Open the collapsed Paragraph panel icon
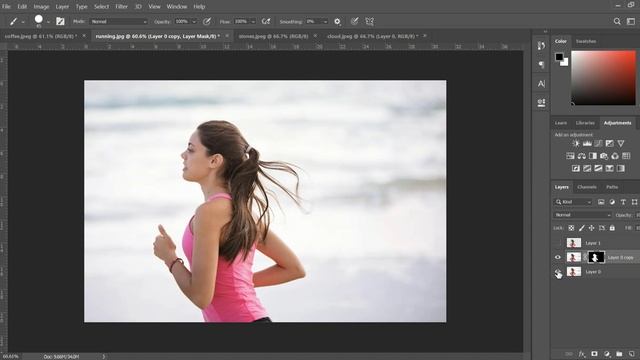Screen dimensions: 640x360 (x=541, y=64)
